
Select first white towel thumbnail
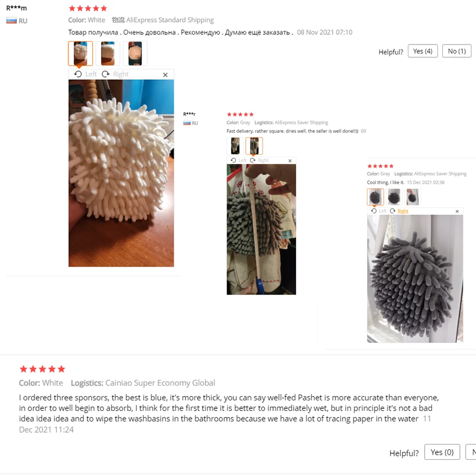pos(80,53)
